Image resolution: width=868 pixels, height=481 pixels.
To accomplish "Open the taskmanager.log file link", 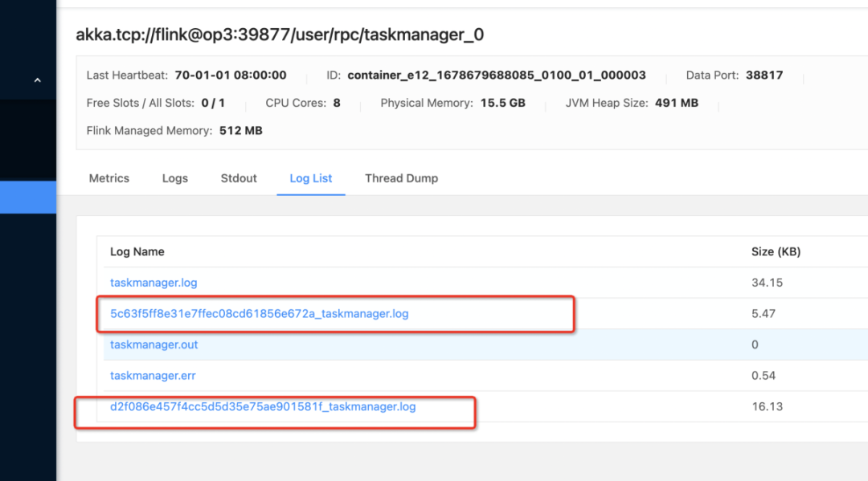I will tap(154, 283).
